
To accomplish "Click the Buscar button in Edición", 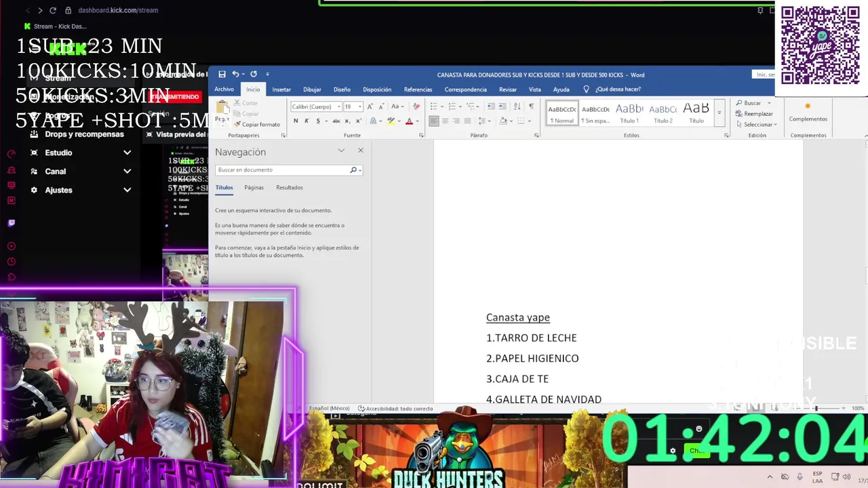I will click(749, 103).
